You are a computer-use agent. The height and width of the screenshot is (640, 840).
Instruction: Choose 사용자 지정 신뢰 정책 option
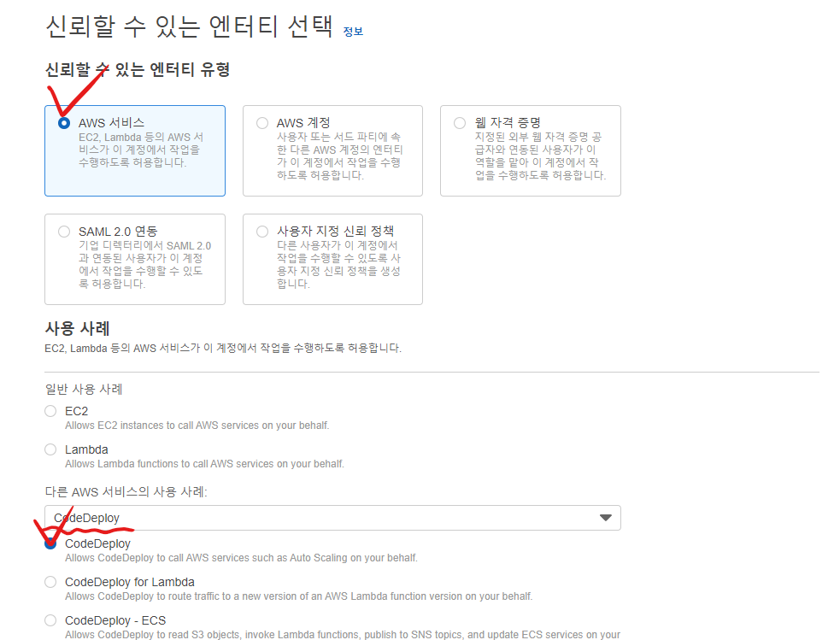click(262, 232)
